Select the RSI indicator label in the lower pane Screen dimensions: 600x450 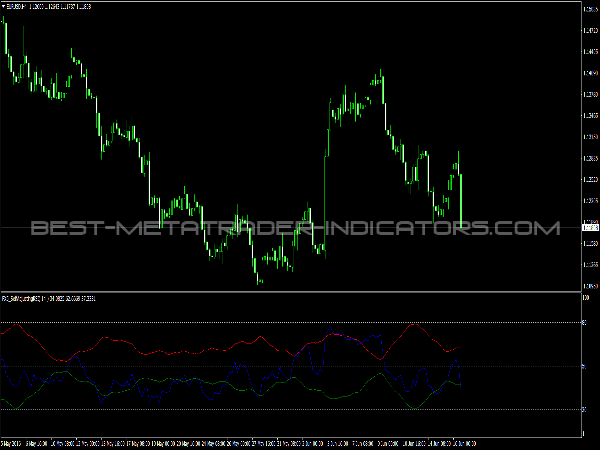49,298
